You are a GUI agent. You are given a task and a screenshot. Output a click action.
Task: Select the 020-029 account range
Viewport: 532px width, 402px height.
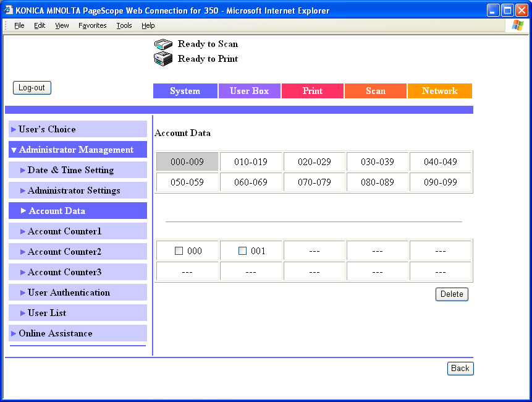pos(314,161)
